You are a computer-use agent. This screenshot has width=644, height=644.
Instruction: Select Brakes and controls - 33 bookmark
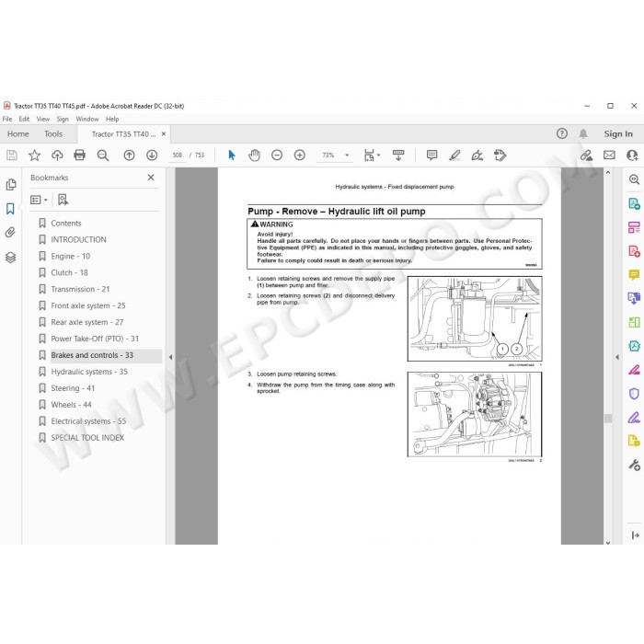point(92,355)
